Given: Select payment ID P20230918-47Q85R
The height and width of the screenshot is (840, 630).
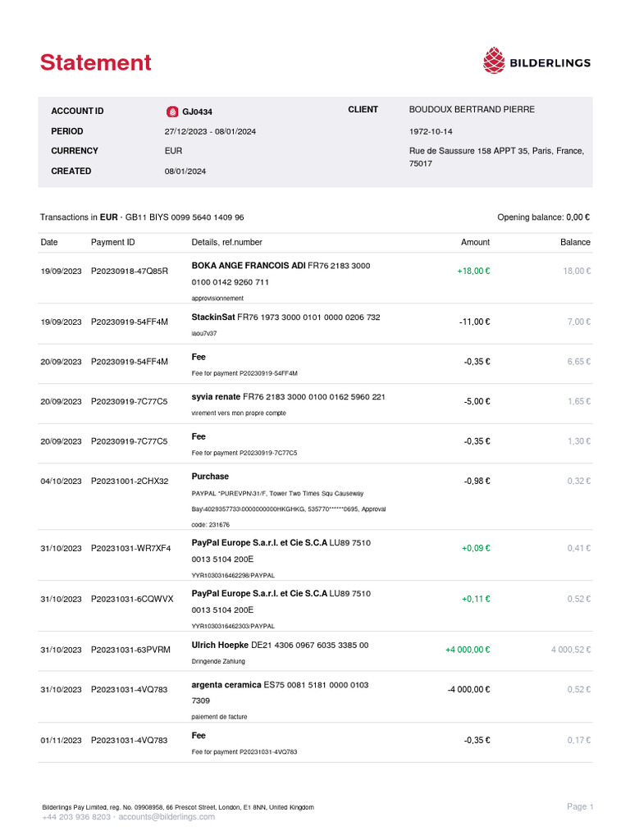Looking at the screenshot, I should coord(130,271).
